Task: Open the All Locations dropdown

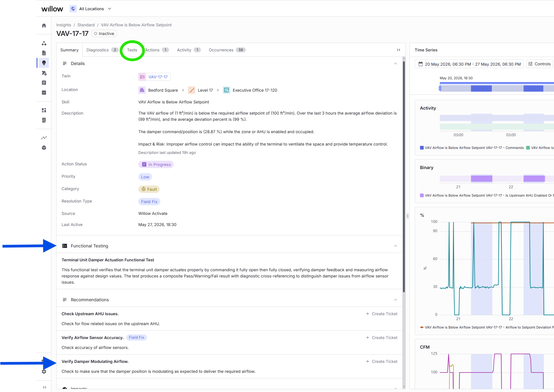Action: click(x=91, y=9)
